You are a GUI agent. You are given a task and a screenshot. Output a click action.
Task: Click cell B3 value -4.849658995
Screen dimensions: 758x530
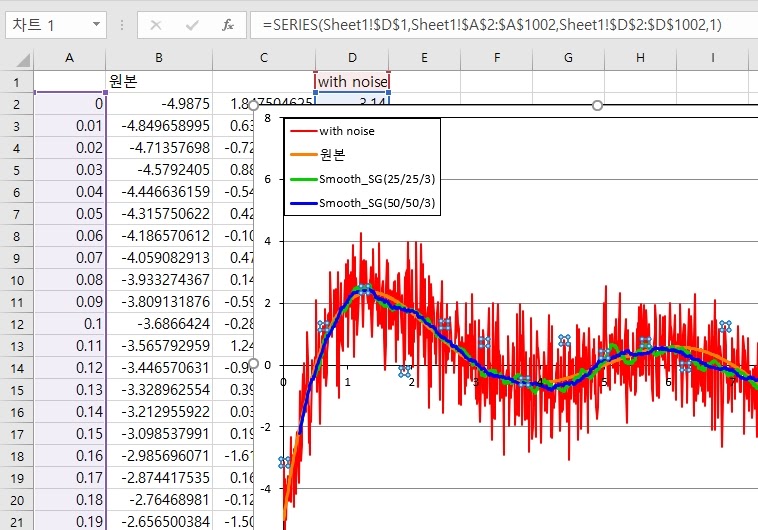(x=159, y=126)
